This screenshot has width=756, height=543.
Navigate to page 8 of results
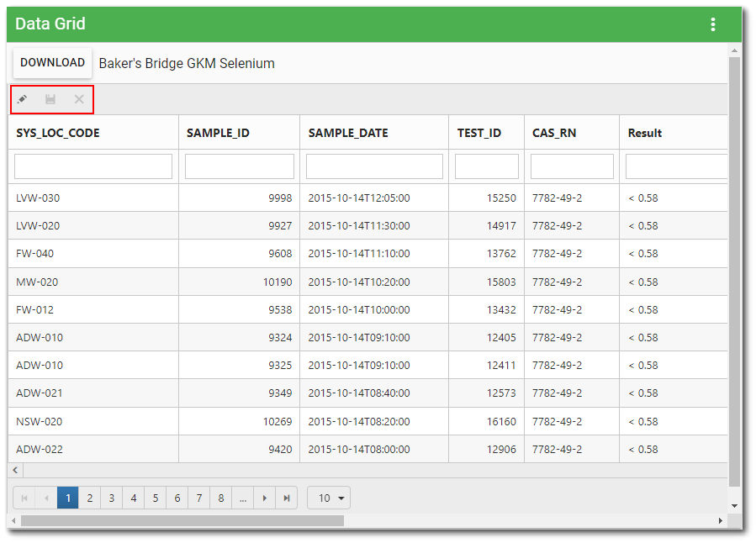pos(220,498)
